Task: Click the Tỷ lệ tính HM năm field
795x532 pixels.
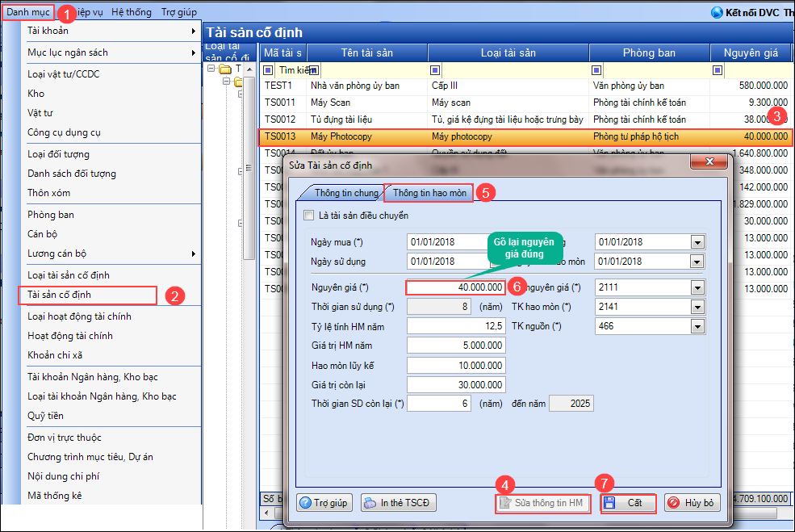Action: pos(456,326)
